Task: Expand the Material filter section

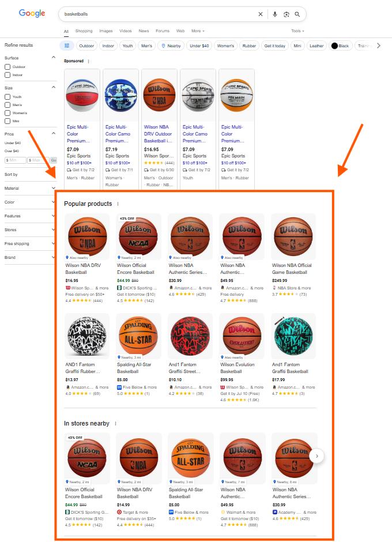Action: (x=30, y=188)
